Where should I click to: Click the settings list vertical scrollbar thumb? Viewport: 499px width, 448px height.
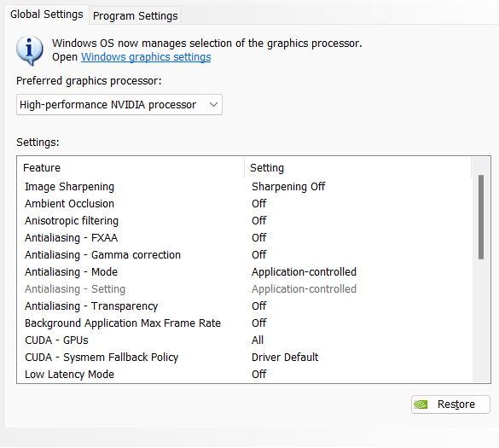pos(481,217)
